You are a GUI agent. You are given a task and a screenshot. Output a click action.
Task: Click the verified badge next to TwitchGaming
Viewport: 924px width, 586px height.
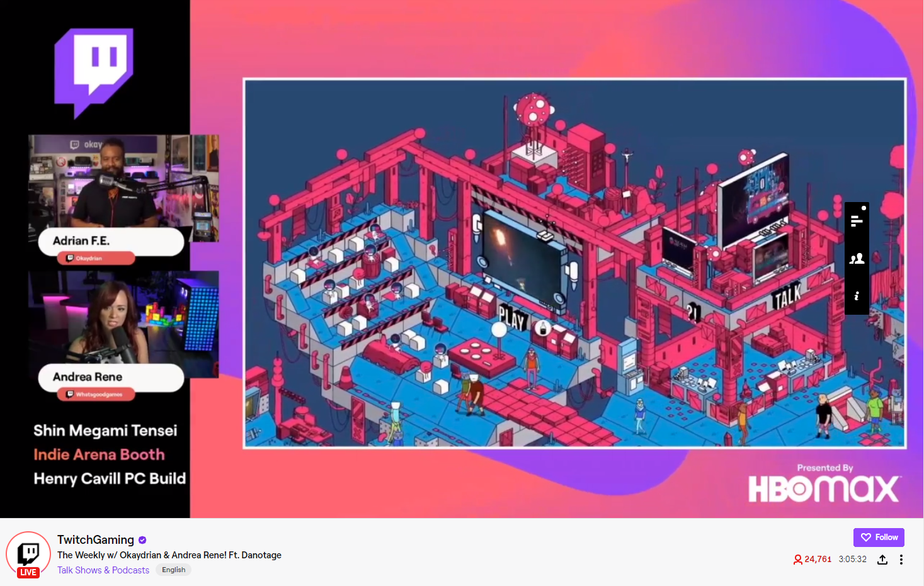click(x=142, y=540)
